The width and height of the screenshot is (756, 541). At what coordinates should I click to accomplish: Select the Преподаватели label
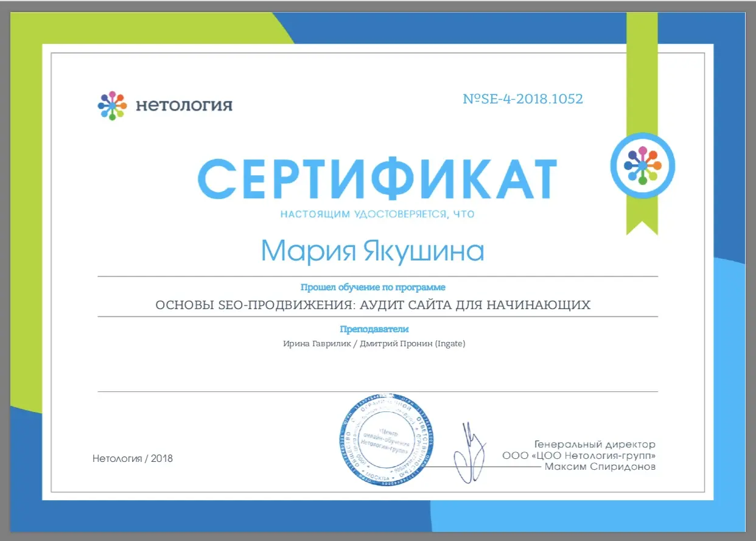(x=374, y=329)
